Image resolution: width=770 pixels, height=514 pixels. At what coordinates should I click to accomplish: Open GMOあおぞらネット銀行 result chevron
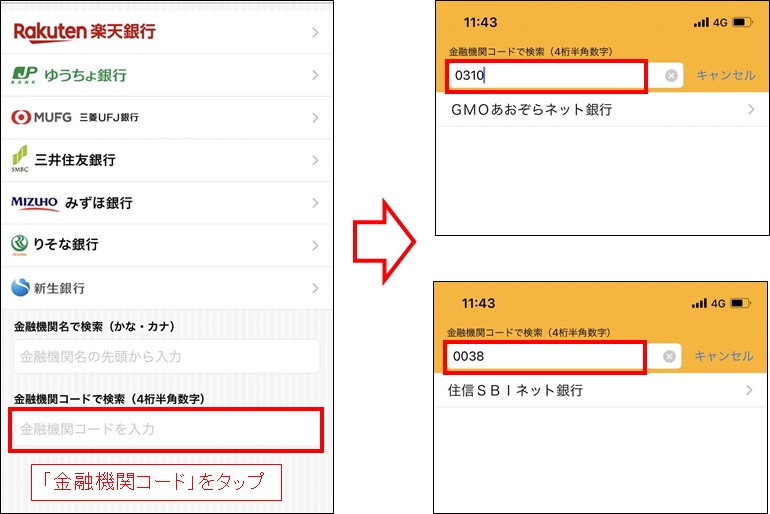click(x=751, y=109)
